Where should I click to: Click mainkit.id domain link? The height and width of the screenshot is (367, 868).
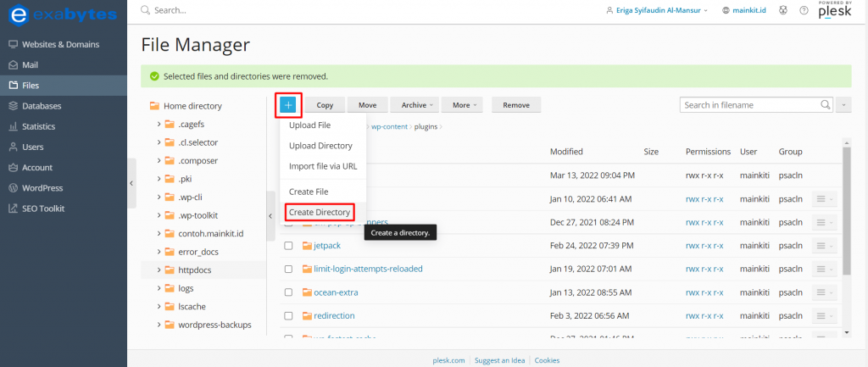749,10
